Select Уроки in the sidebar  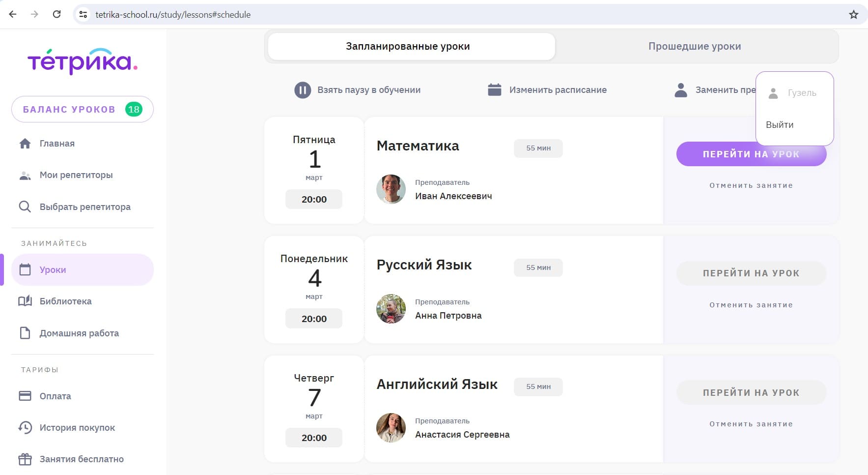[x=83, y=269]
